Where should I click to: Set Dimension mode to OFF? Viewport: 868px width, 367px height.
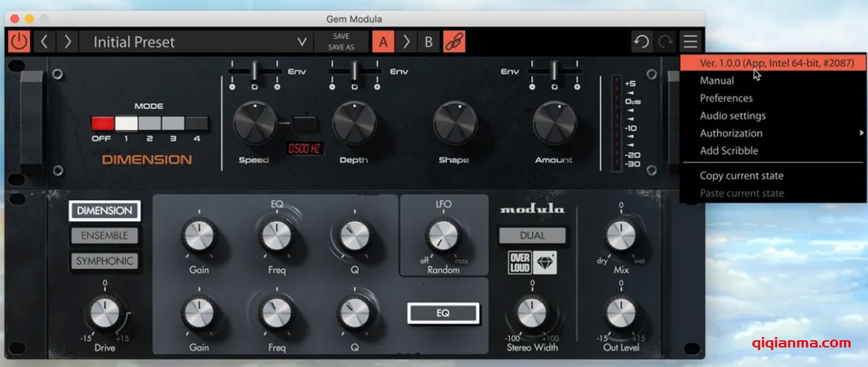pyautogui.click(x=102, y=124)
